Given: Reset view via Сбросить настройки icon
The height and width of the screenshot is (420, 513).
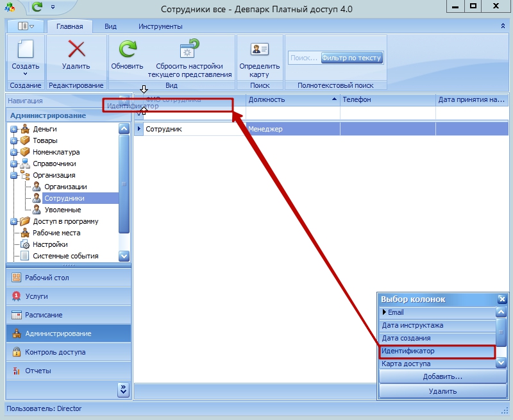Looking at the screenshot, I should coord(190,49).
